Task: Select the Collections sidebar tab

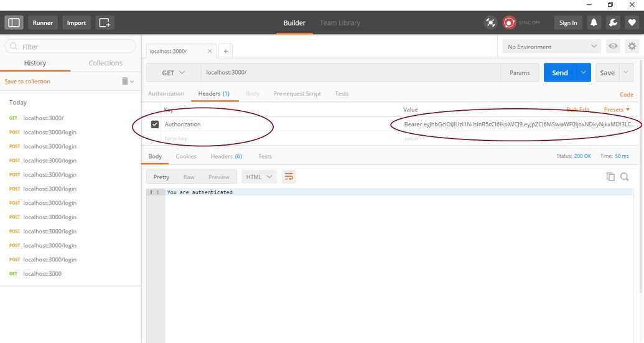Action: coord(106,63)
